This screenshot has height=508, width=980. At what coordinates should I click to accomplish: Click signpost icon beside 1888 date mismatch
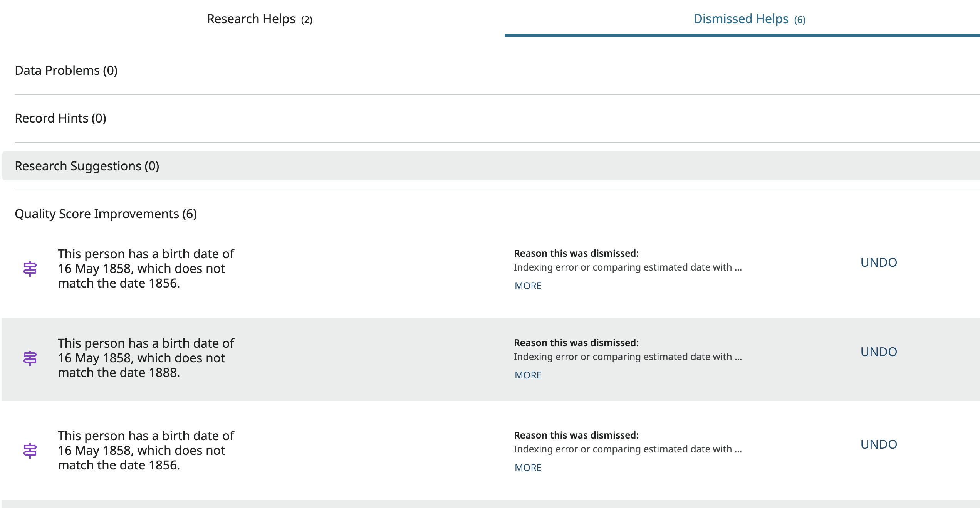pos(30,358)
